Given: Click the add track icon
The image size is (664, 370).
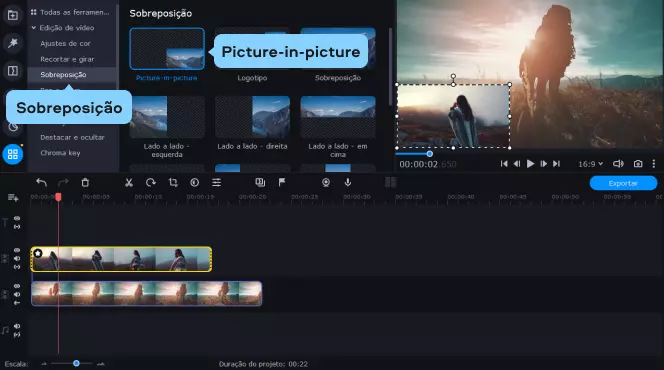Looking at the screenshot, I should [13, 198].
